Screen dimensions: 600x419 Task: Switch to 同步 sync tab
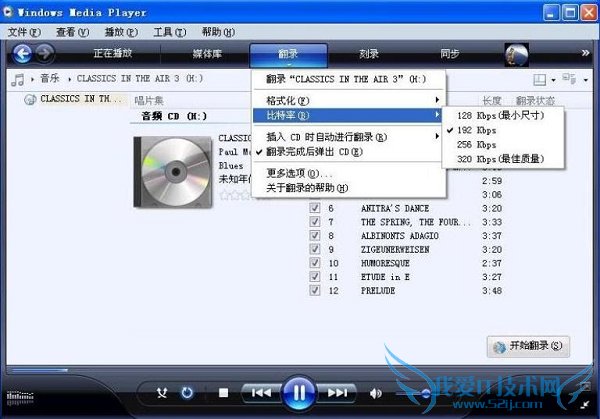[x=450, y=54]
